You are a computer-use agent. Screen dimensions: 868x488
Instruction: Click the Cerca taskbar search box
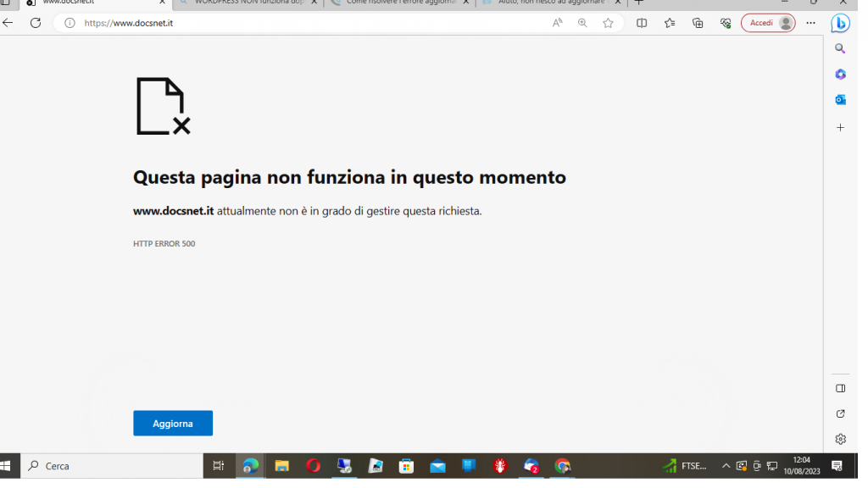coord(112,466)
